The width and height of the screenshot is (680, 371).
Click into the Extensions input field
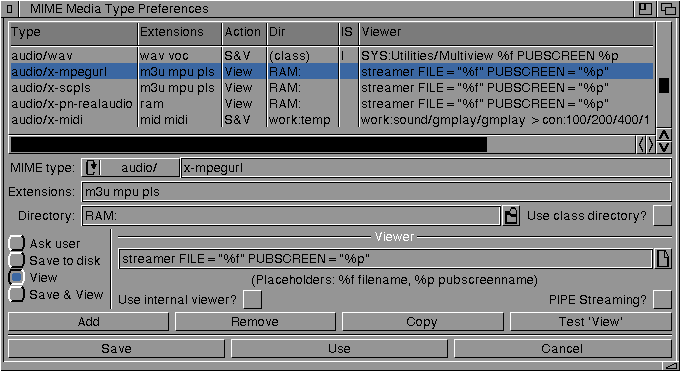pos(376,192)
